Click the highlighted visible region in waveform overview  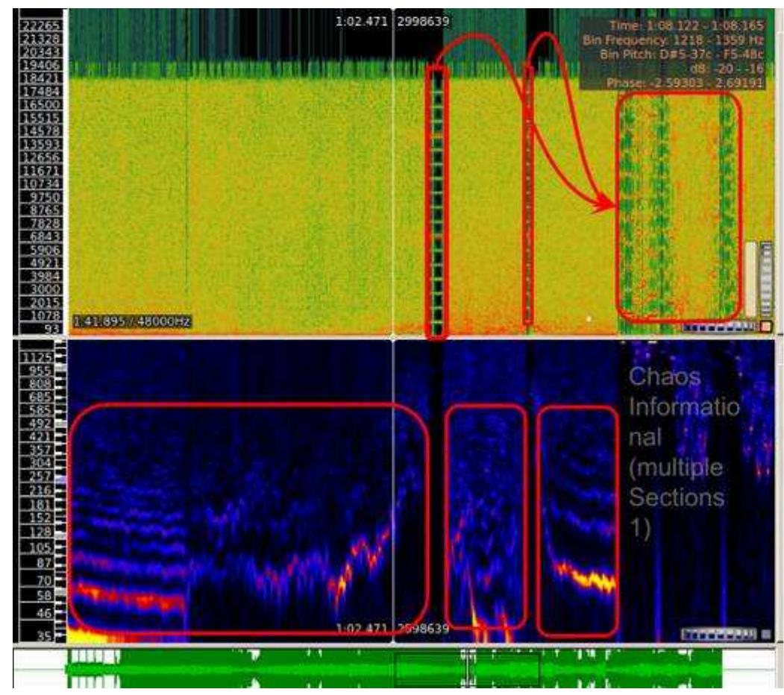click(x=466, y=669)
